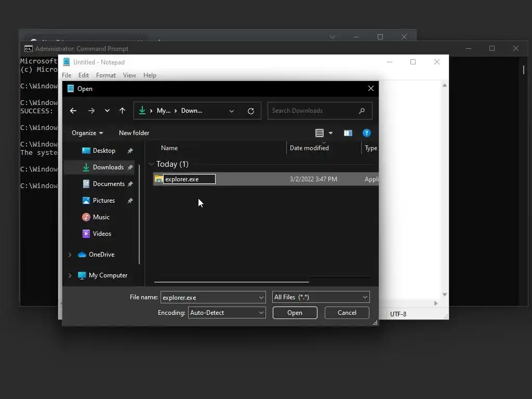Minimize the Command Prompt window
The height and width of the screenshot is (399, 532).
click(469, 48)
